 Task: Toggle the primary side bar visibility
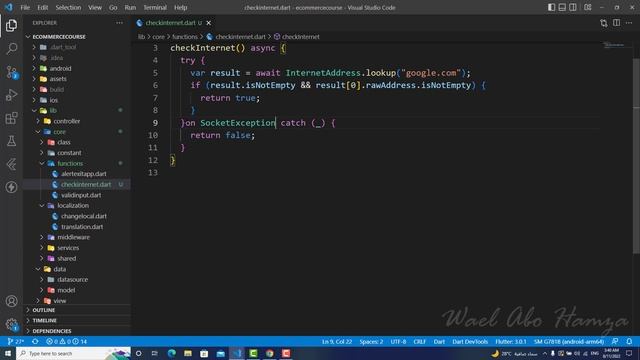tap(551, 7)
